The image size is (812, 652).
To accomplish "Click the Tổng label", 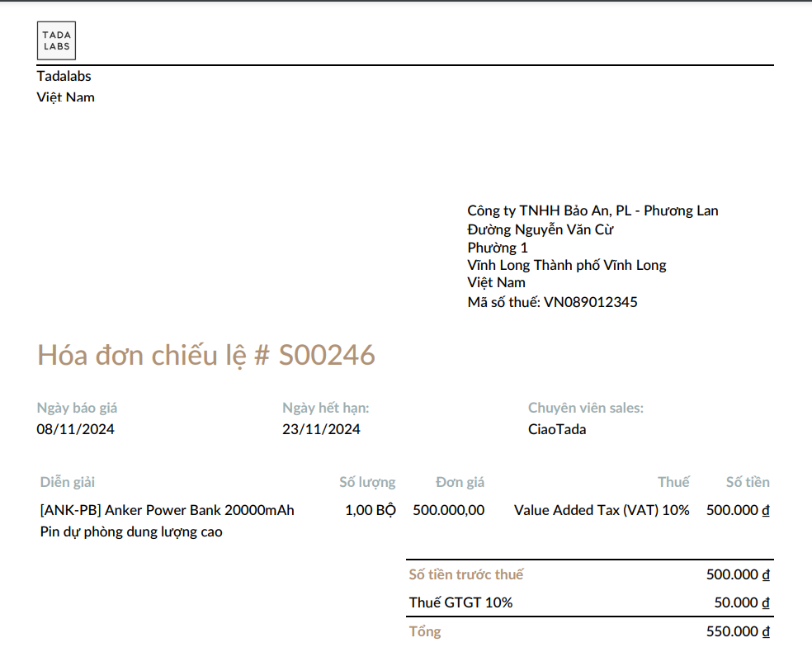I will tap(425, 632).
